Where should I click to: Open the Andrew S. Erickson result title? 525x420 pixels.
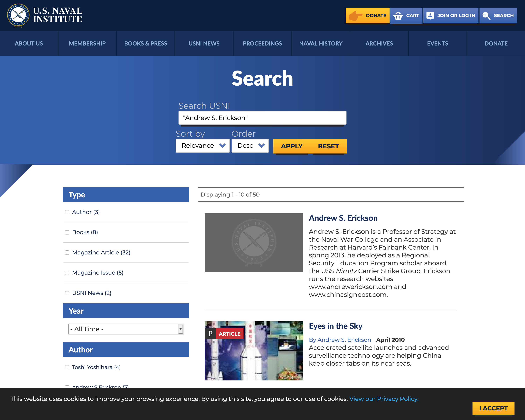343,218
